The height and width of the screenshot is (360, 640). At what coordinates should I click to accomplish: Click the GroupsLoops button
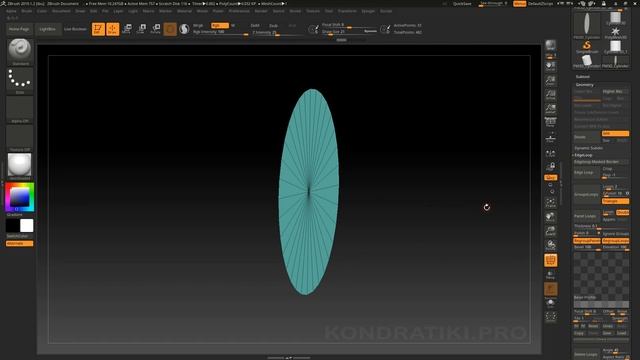point(587,194)
